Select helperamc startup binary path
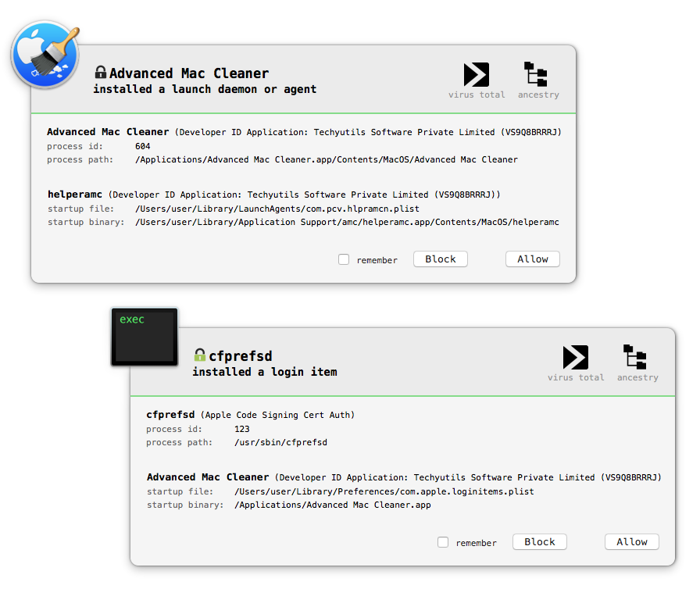700x589 pixels. tap(347, 222)
